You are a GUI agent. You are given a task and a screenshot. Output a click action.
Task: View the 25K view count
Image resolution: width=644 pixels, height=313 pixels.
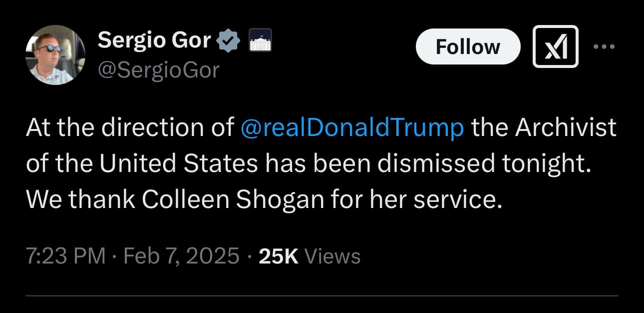pos(279,256)
